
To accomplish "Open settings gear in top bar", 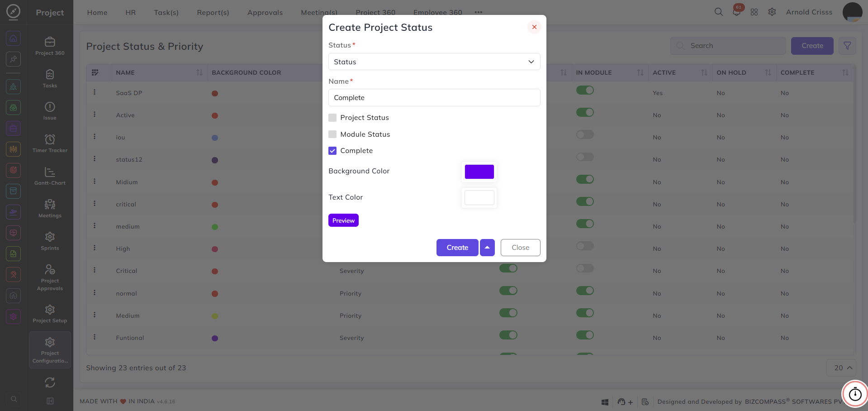I will tap(772, 12).
